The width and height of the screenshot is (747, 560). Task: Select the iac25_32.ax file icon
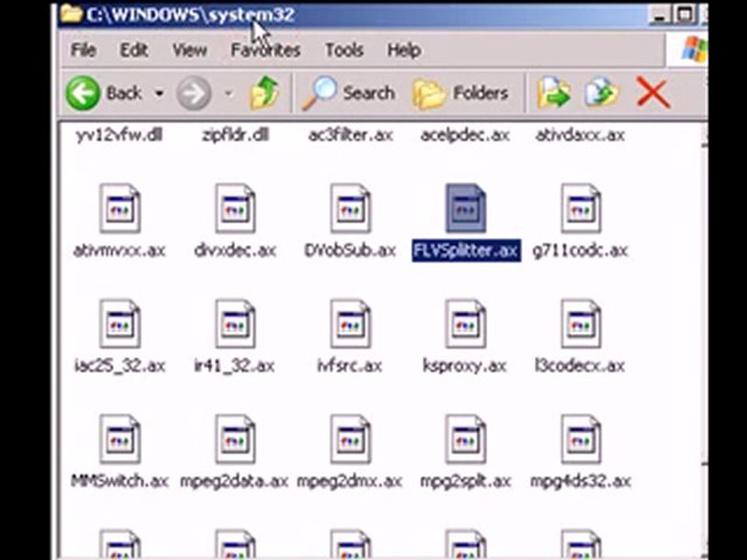[120, 324]
